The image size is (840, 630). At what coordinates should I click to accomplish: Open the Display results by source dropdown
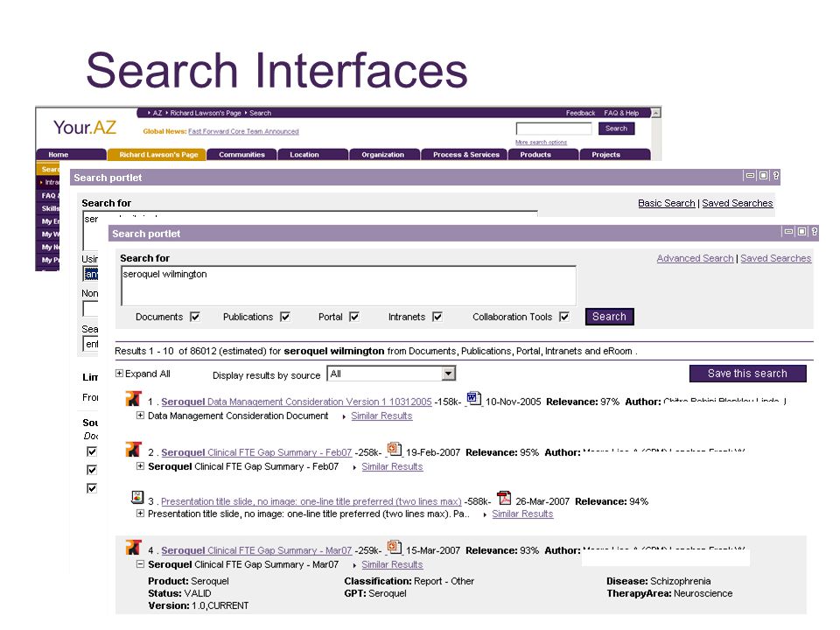(392, 374)
